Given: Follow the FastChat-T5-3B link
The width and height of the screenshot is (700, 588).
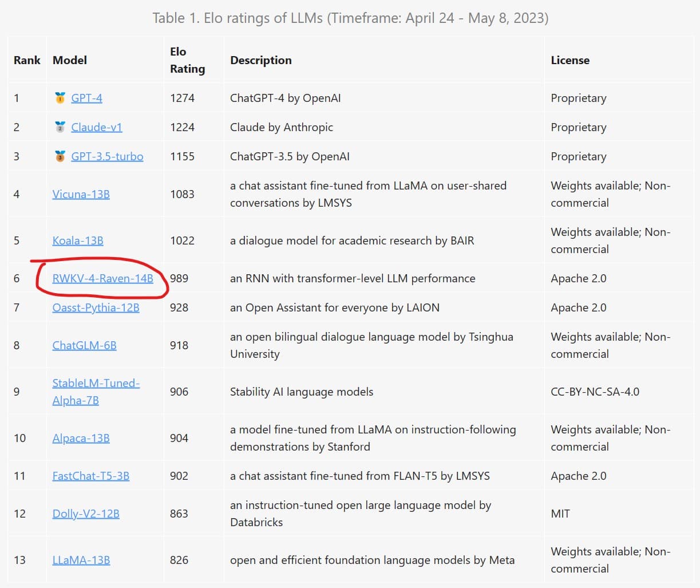Looking at the screenshot, I should 90,476.
